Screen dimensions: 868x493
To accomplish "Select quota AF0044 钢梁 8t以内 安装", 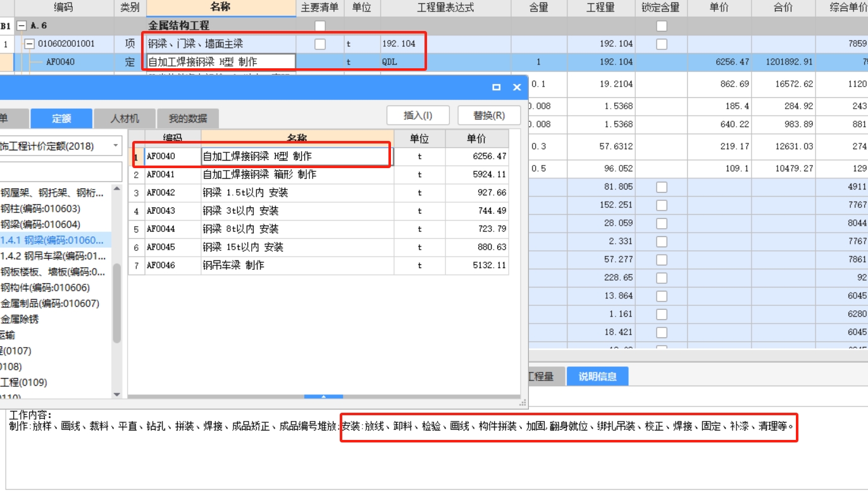I will (x=318, y=229).
